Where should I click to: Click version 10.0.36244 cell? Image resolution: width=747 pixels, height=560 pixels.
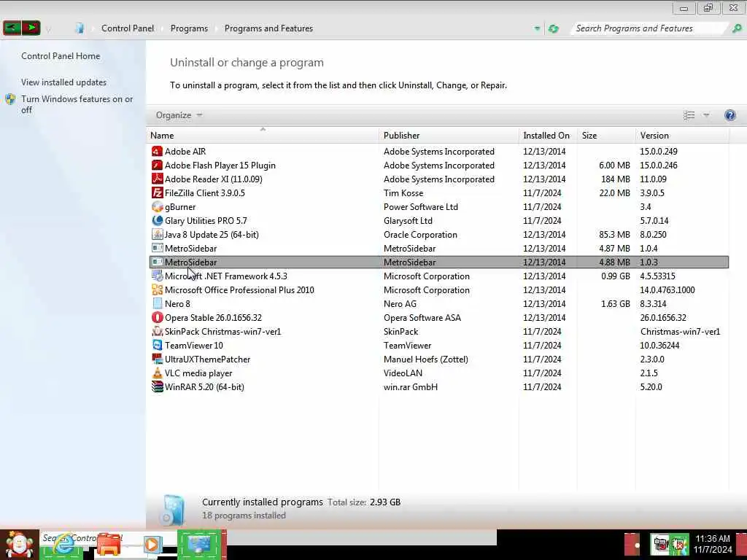coord(659,345)
